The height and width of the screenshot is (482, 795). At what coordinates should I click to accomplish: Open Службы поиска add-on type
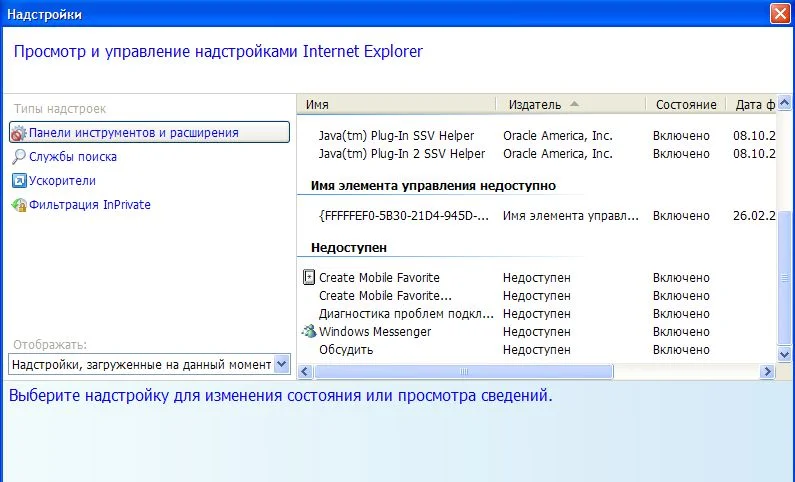pos(73,157)
